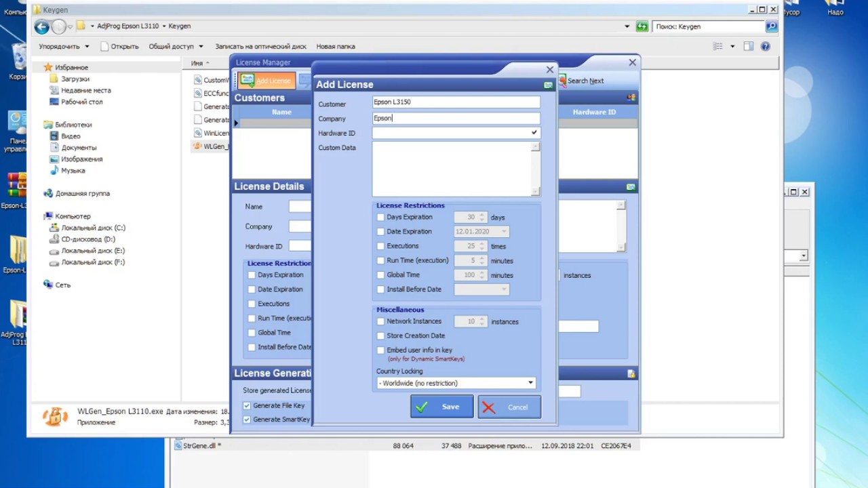868x488 pixels.
Task: Enable Date Expiration in Add License
Action: click(x=380, y=232)
